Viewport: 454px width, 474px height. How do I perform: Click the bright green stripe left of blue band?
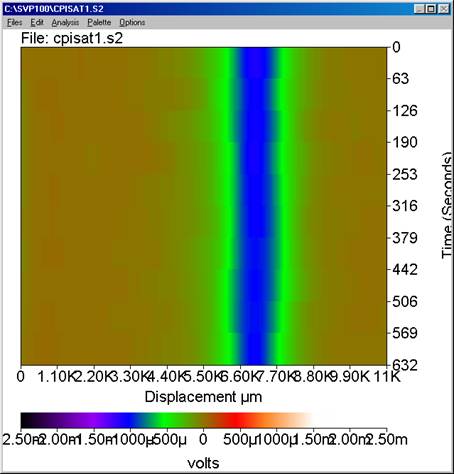pos(228,206)
